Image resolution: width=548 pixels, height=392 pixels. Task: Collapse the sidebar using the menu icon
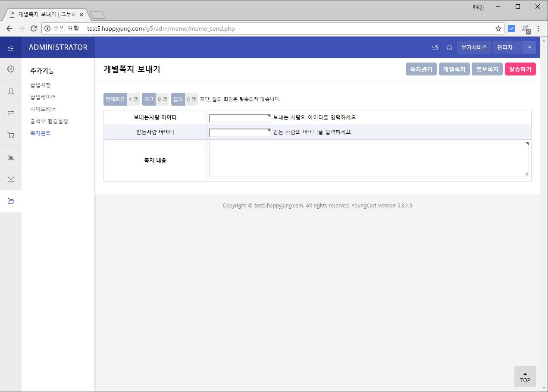pyautogui.click(x=10, y=47)
